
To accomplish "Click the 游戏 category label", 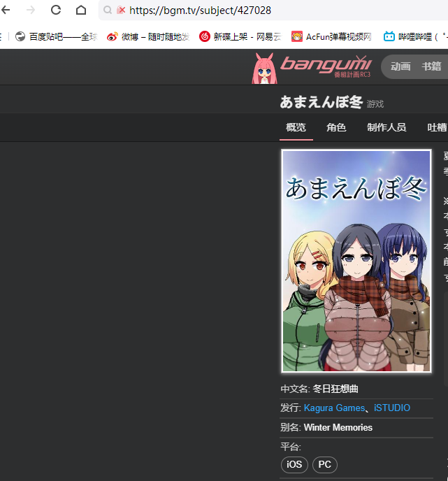I will [375, 104].
